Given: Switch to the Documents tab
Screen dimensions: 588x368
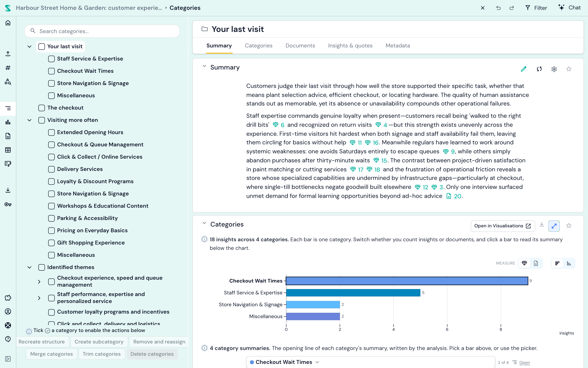Looking at the screenshot, I should click(300, 46).
